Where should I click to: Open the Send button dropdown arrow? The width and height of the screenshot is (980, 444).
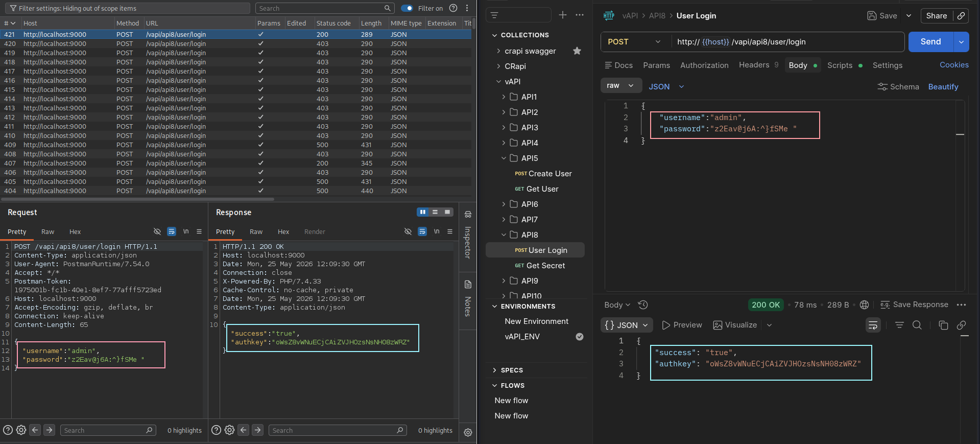[961, 42]
